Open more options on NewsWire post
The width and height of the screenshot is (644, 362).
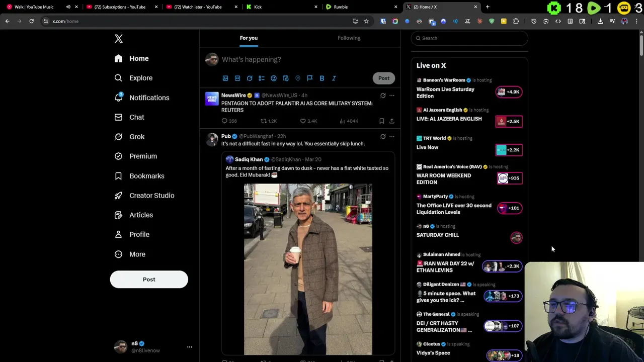coord(392,96)
